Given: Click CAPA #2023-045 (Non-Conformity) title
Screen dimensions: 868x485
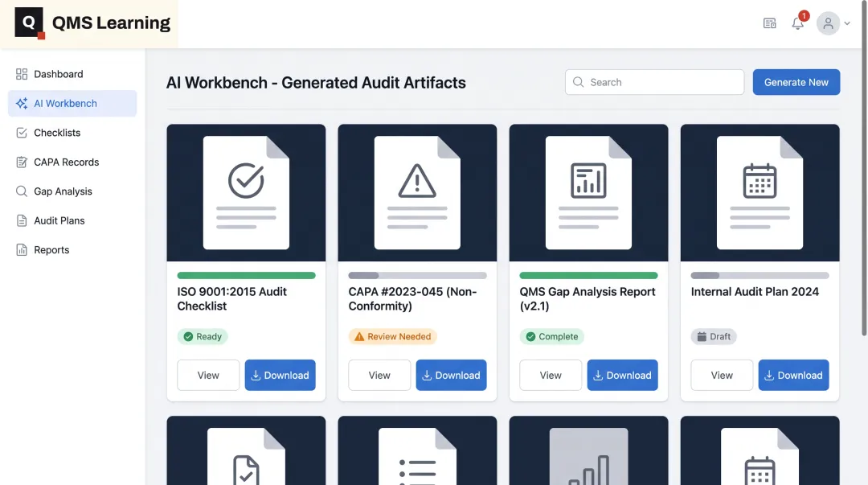Looking at the screenshot, I should pyautogui.click(x=412, y=298).
